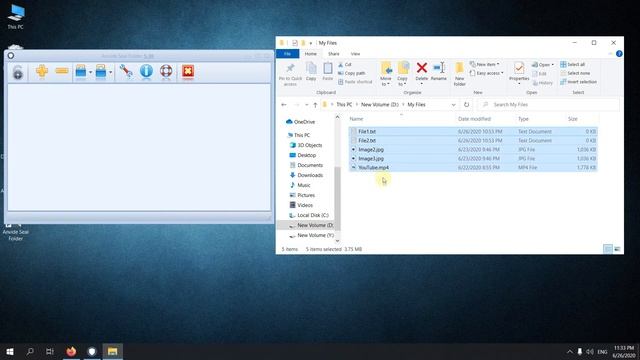Screen dimensions: 640x360
Task: Click the Refresh button beside address bar
Action: coord(466,105)
